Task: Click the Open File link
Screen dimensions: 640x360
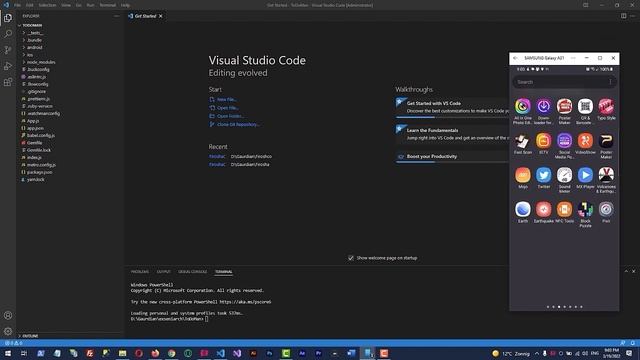Action: pyautogui.click(x=228, y=108)
